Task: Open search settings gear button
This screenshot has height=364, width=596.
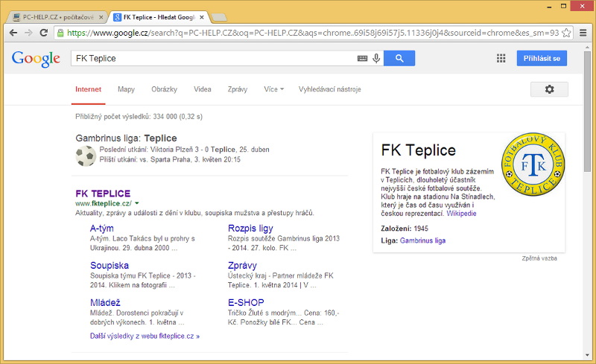Action: [549, 89]
